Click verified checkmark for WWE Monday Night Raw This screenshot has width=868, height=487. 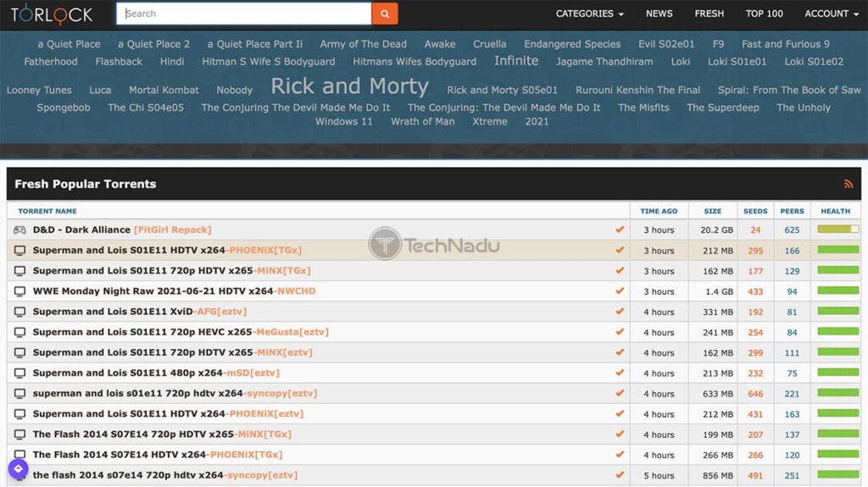620,291
